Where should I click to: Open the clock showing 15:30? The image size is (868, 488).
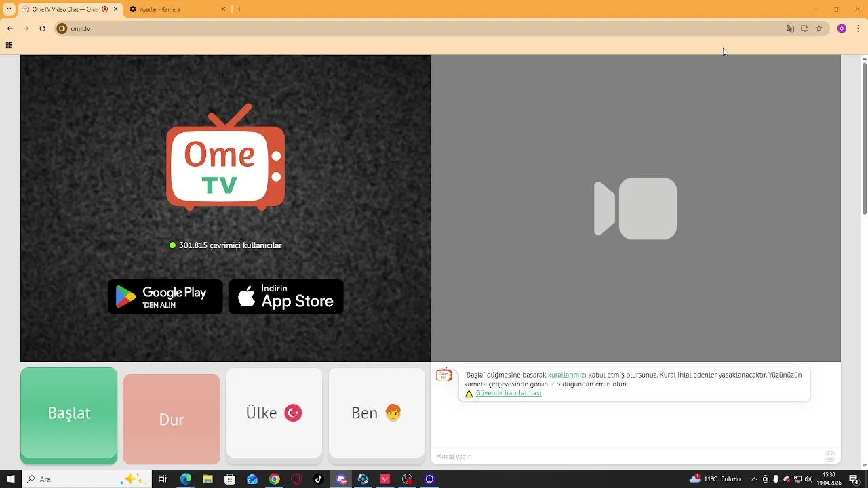[829, 479]
